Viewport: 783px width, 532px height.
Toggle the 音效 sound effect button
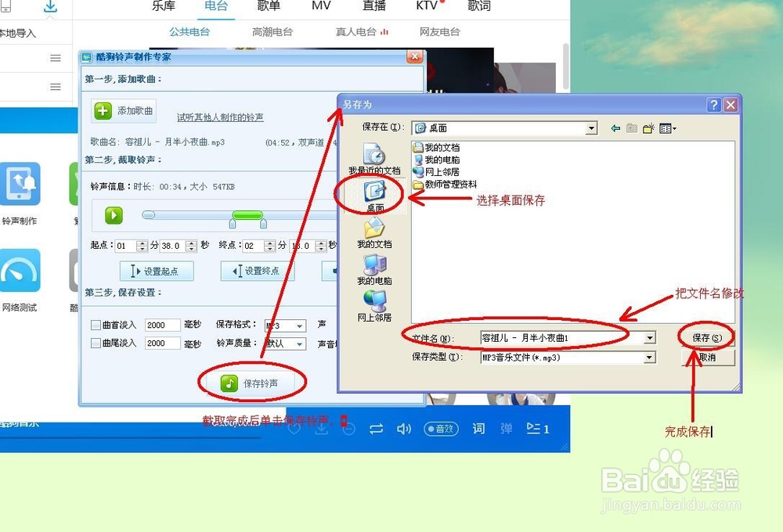click(x=441, y=429)
